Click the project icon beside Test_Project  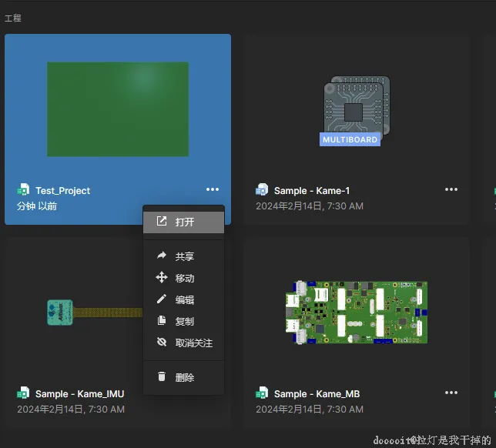tap(23, 189)
